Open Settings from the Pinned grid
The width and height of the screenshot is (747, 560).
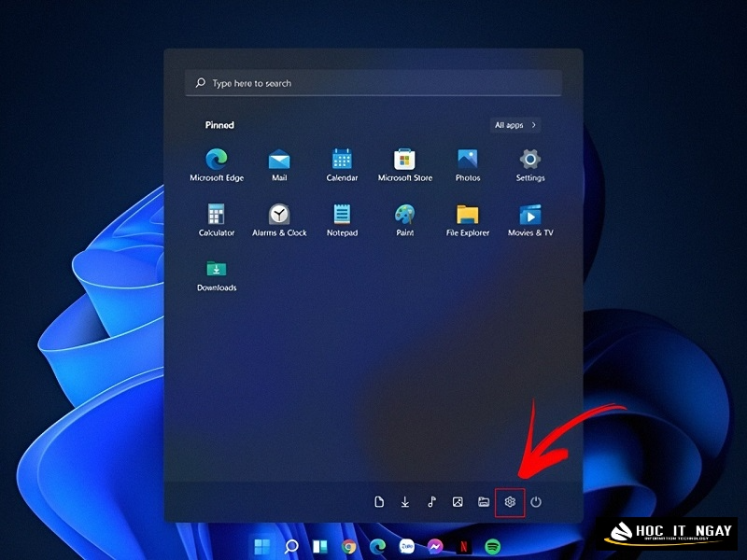pyautogui.click(x=530, y=165)
